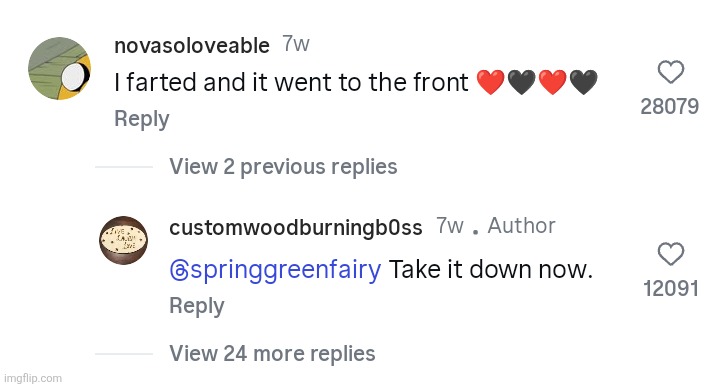Reply to customwoodburningb0ss's comment
This screenshot has width=720, height=387.
click(x=197, y=306)
